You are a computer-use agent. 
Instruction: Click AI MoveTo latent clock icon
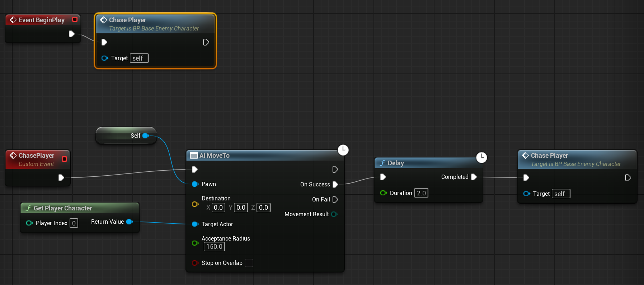pos(343,150)
